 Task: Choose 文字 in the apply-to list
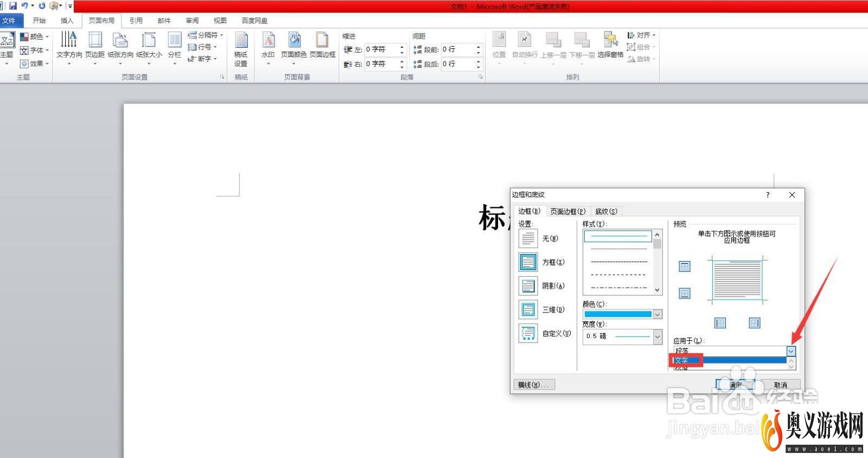730,360
